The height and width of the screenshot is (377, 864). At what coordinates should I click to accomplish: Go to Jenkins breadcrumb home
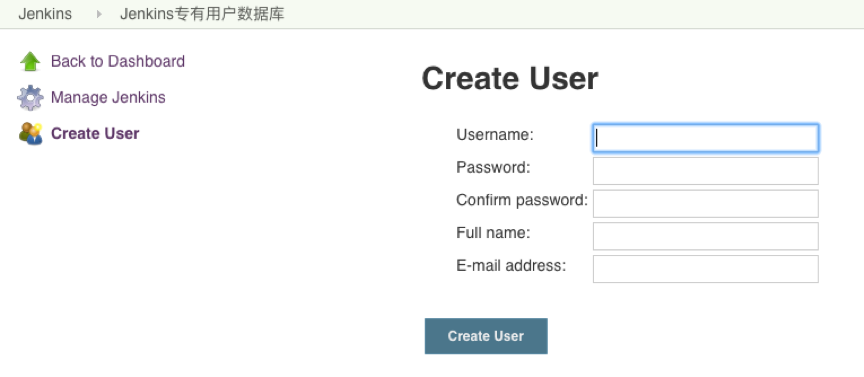click(x=45, y=14)
